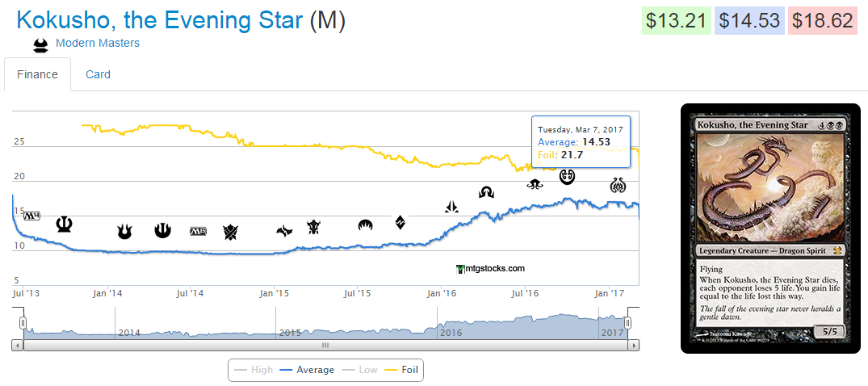Click the Shadows over Innistrad set marker
Screen dimensions: 868x386
coord(486,192)
